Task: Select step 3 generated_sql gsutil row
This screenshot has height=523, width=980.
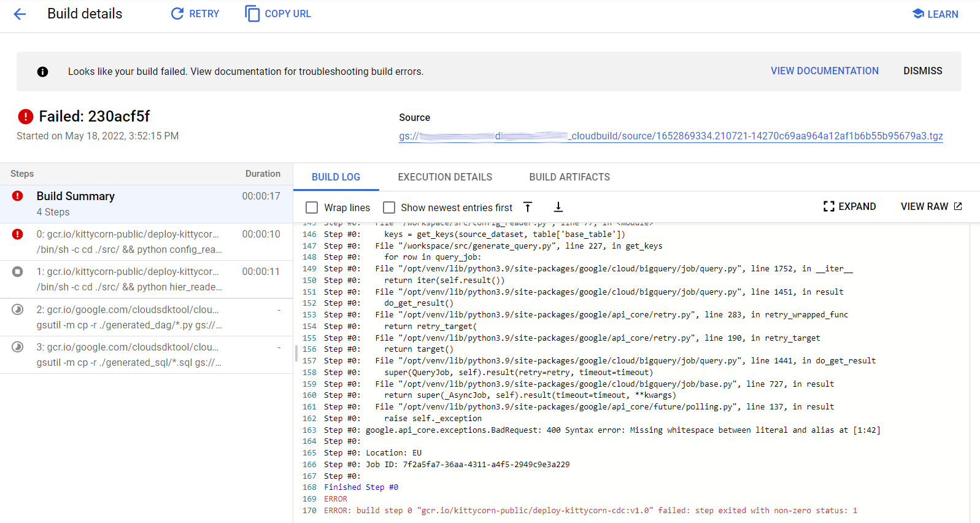Action: pyautogui.click(x=146, y=355)
